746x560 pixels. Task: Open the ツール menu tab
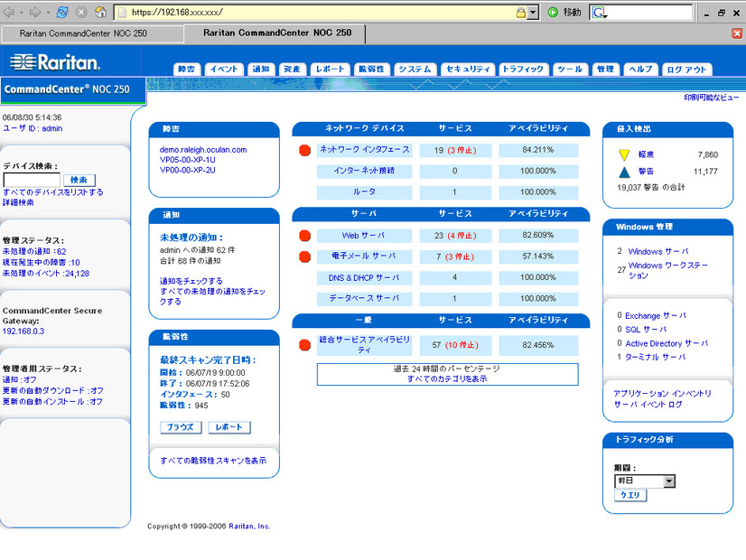click(570, 69)
